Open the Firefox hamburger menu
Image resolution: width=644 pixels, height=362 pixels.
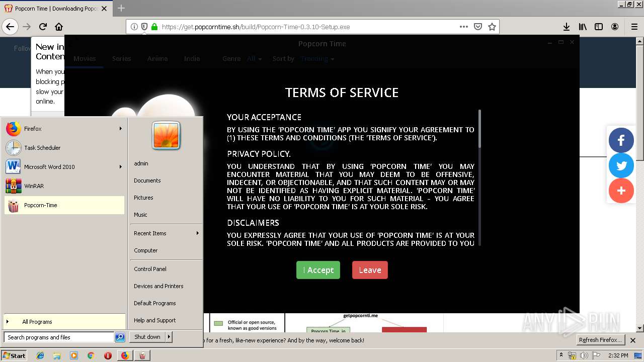click(x=634, y=27)
